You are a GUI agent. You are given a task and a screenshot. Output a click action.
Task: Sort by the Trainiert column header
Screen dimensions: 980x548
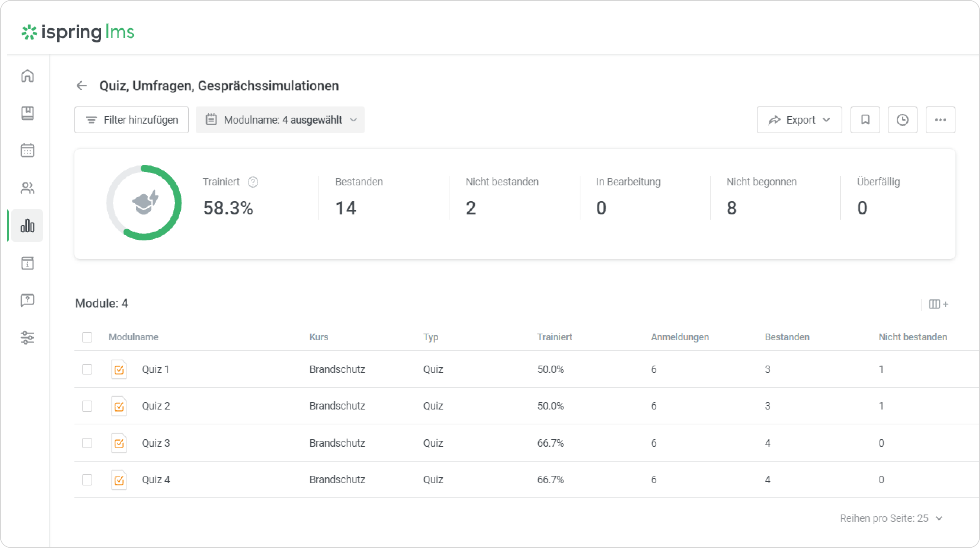(x=554, y=337)
